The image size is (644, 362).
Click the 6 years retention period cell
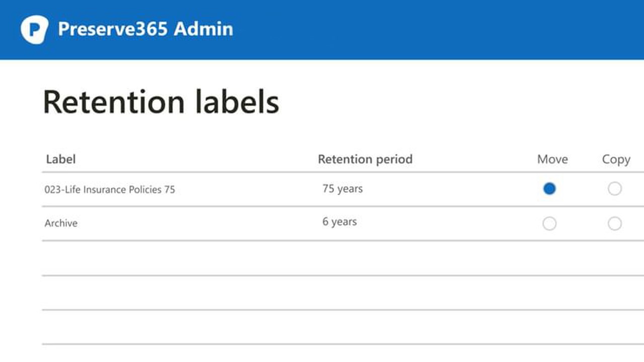click(339, 222)
